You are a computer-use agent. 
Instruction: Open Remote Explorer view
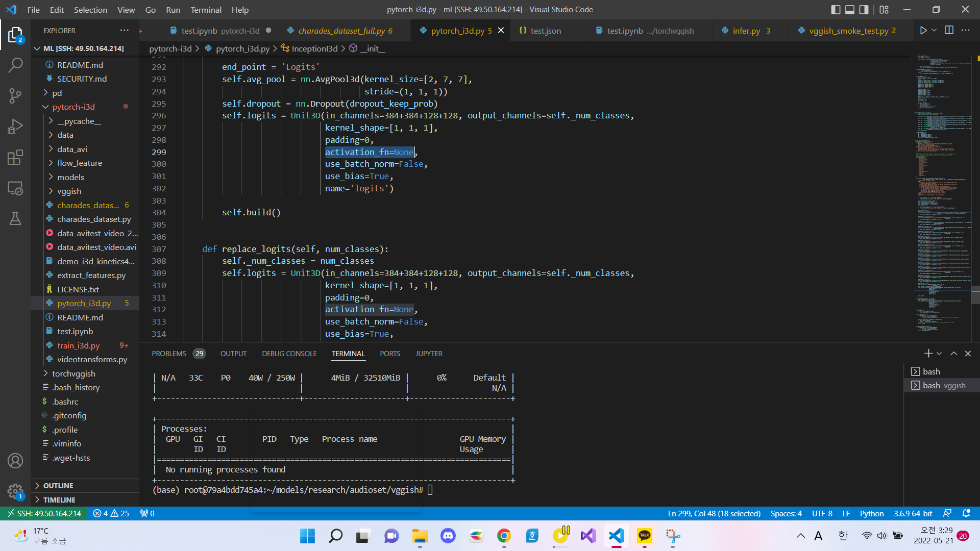15,188
